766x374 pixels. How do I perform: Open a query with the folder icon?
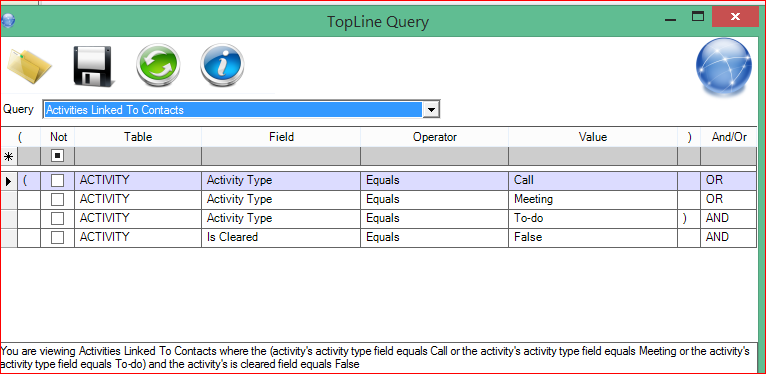pyautogui.click(x=29, y=66)
